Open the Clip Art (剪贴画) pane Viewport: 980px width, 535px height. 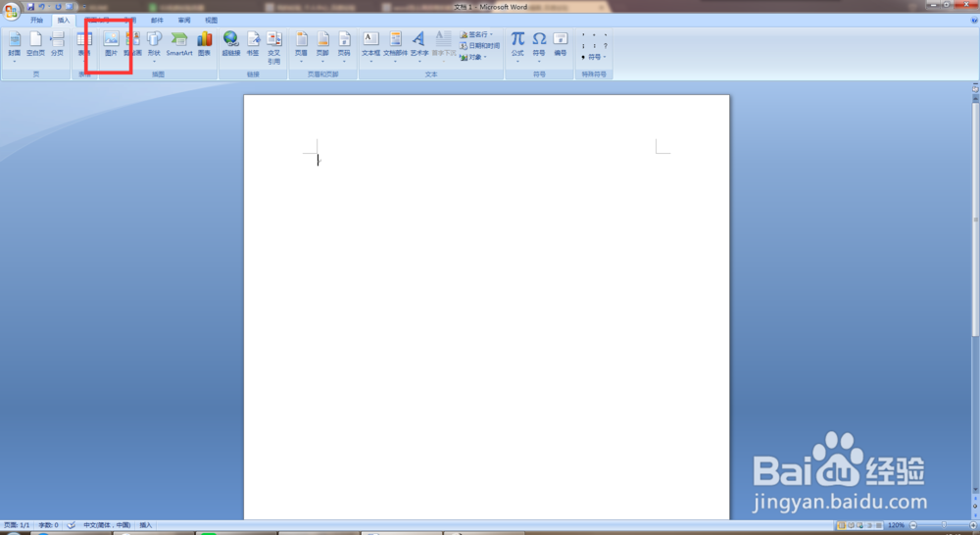click(132, 46)
